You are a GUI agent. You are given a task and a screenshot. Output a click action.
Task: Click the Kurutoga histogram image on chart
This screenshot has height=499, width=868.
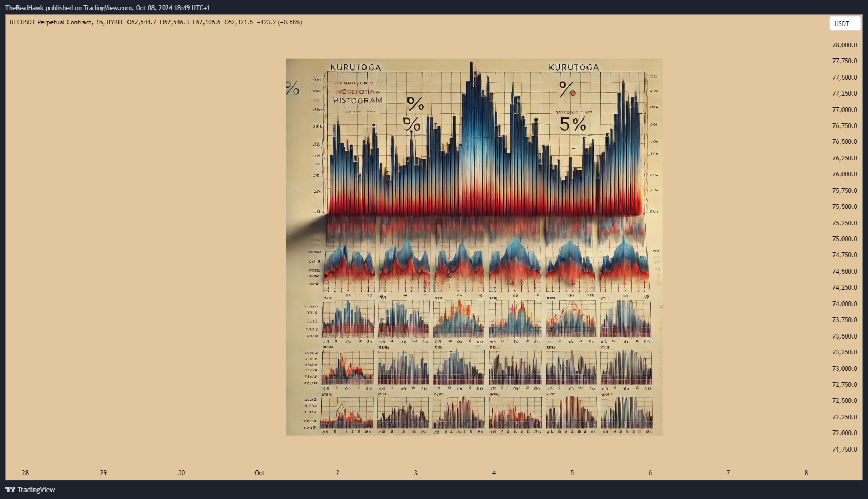point(474,247)
